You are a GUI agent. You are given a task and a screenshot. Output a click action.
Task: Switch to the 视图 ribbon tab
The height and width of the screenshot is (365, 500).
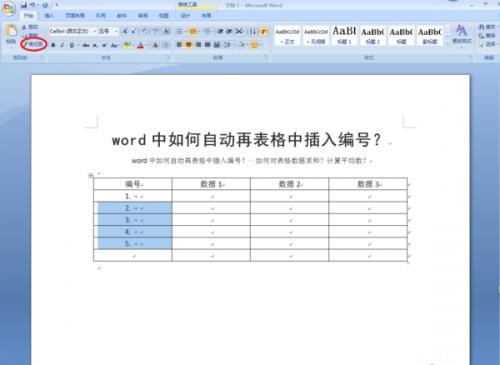click(163, 15)
